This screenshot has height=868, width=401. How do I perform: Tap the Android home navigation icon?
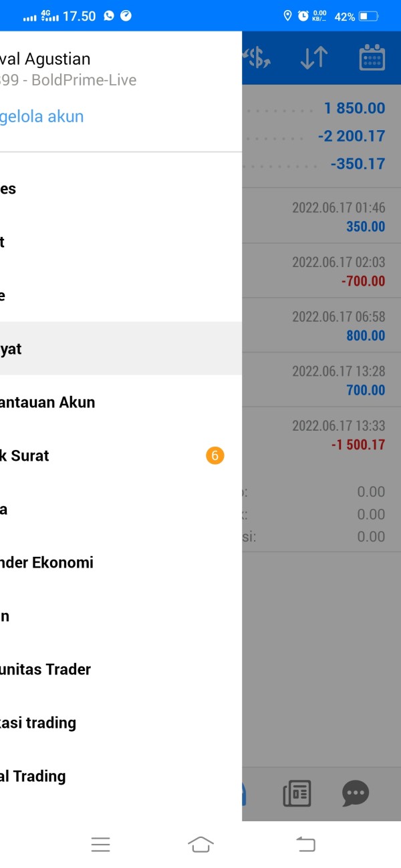pyautogui.click(x=200, y=845)
